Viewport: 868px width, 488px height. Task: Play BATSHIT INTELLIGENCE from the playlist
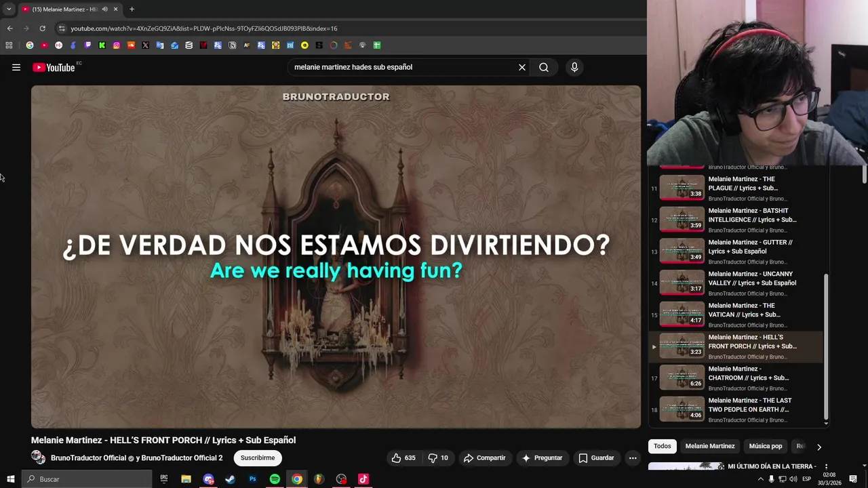pyautogui.click(x=736, y=220)
